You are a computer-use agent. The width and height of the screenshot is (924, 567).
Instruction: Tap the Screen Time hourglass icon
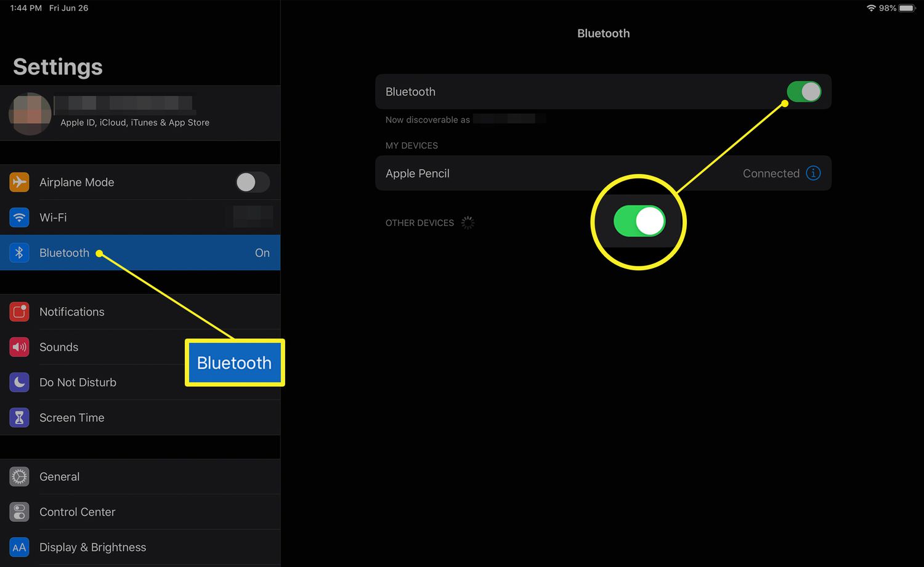(x=19, y=418)
